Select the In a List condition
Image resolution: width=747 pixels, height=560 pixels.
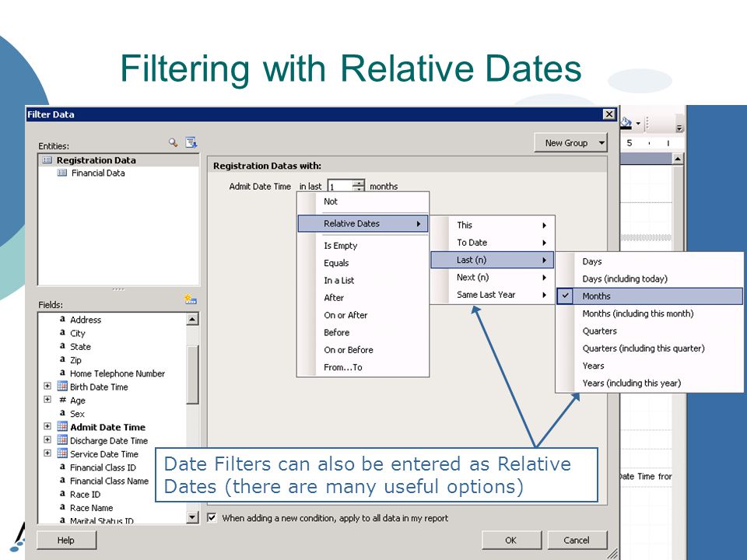363,281
